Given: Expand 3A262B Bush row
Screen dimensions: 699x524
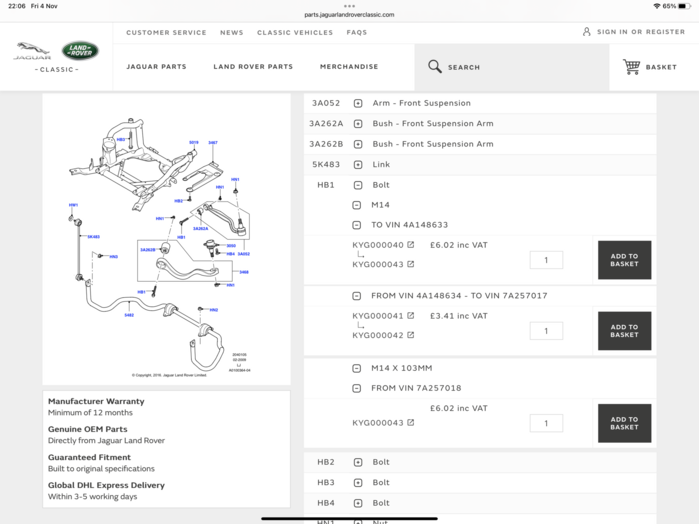Looking at the screenshot, I should click(x=358, y=144).
